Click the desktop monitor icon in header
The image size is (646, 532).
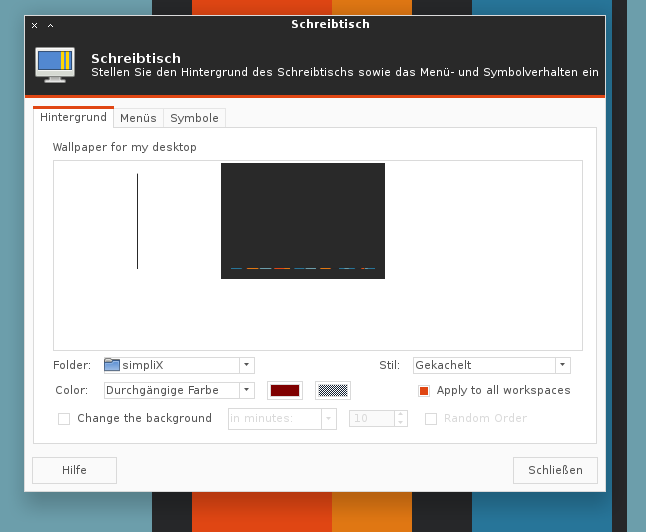tap(55, 64)
